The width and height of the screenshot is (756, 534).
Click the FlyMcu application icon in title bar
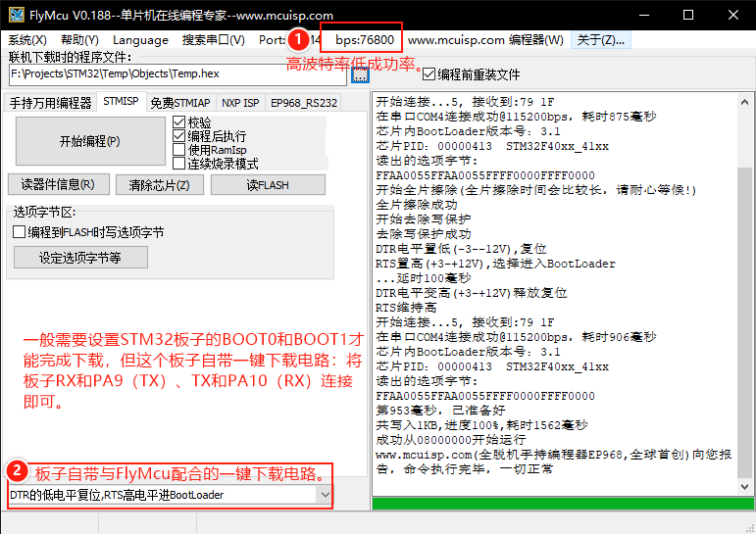click(17, 15)
